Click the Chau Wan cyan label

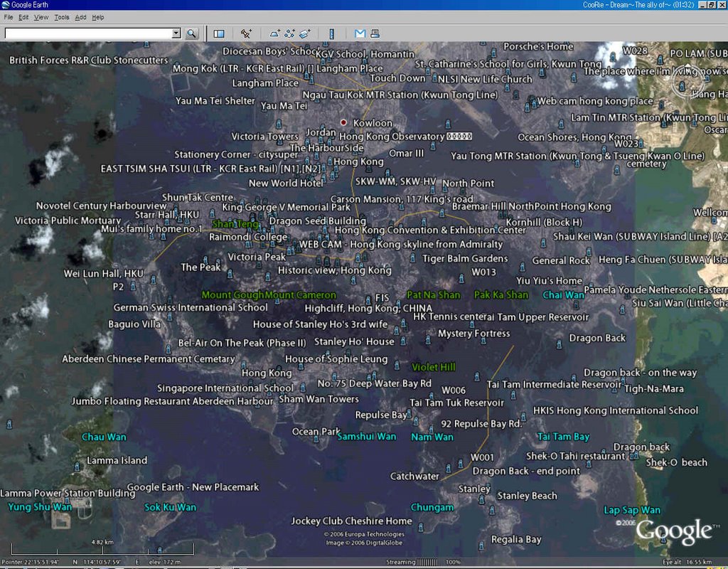[104, 437]
